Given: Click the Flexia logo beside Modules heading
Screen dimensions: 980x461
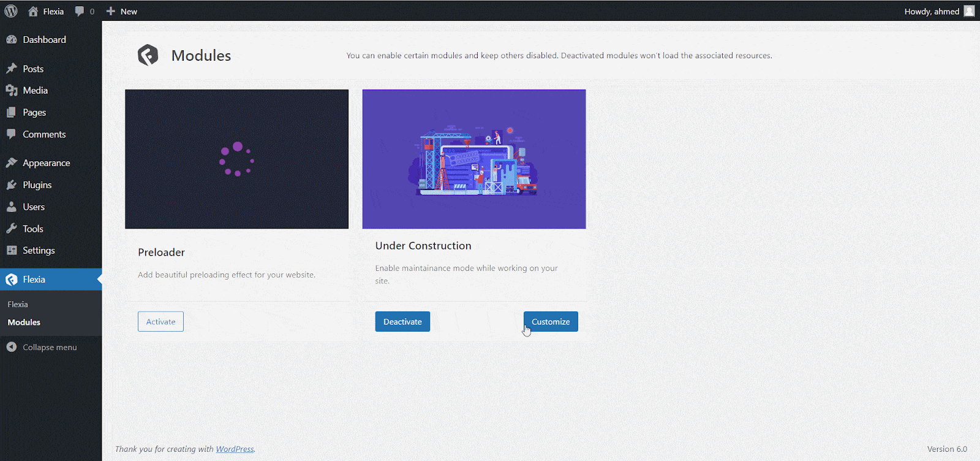Looking at the screenshot, I should tap(148, 55).
